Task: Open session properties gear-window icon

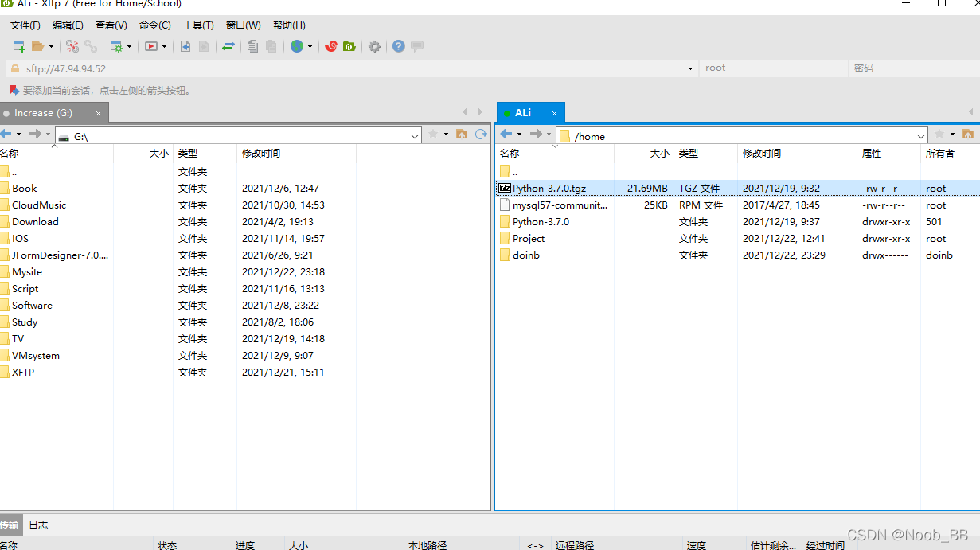Action: [116, 46]
